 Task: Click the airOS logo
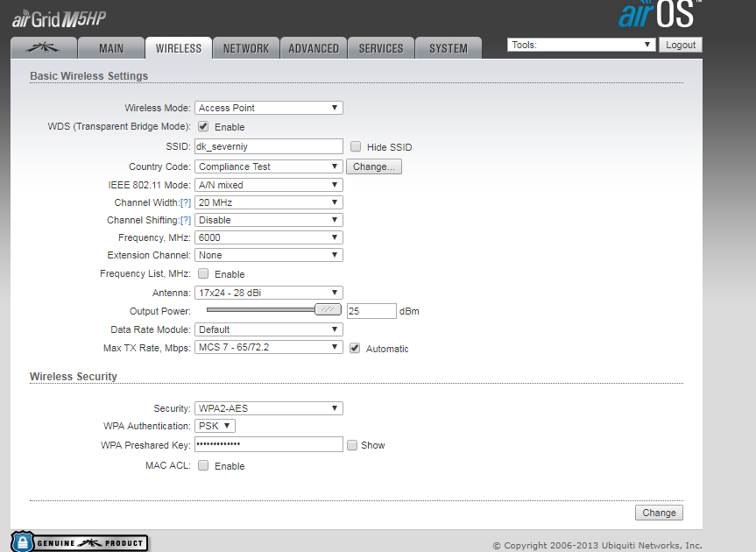659,15
